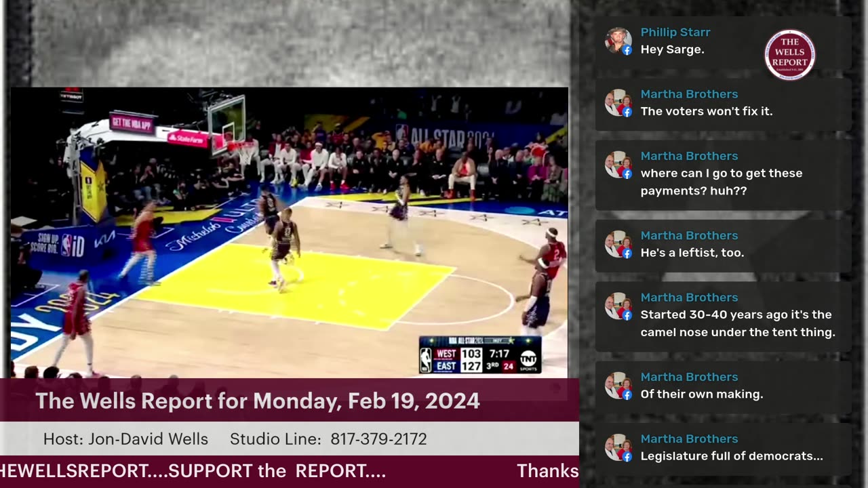Click Martha Brothers name above 'He's a leftist, too.'
The image size is (868, 488).
[689, 235]
